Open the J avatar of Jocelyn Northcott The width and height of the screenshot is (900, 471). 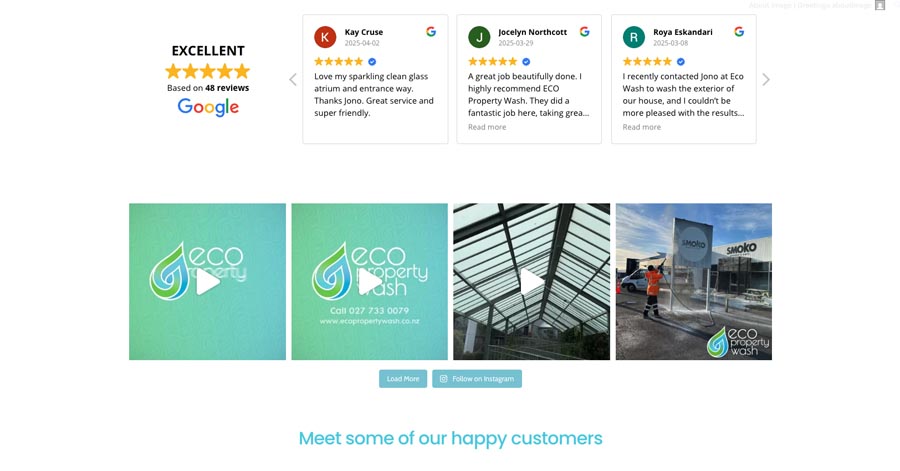tap(479, 37)
